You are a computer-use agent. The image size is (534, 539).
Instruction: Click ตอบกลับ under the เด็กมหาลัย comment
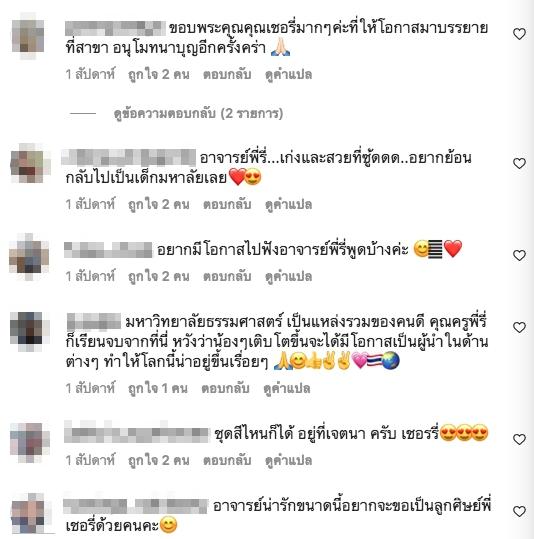pos(227,204)
